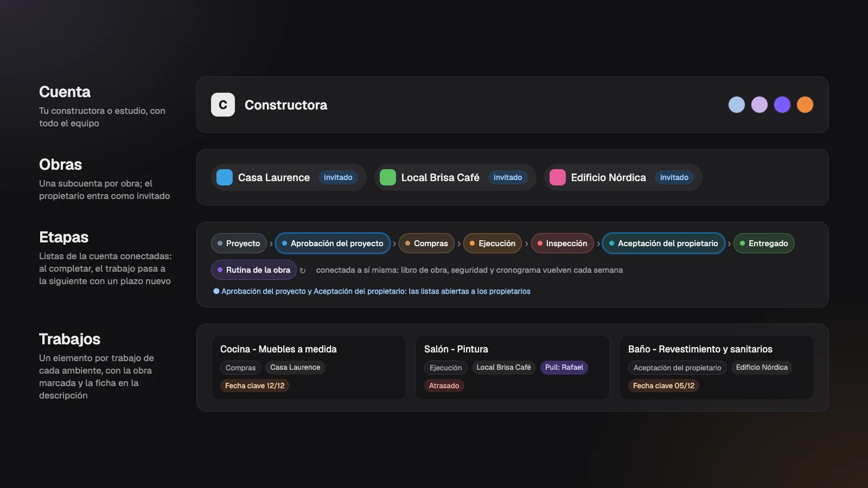
Task: Click the Constructora account name
Action: click(286, 105)
